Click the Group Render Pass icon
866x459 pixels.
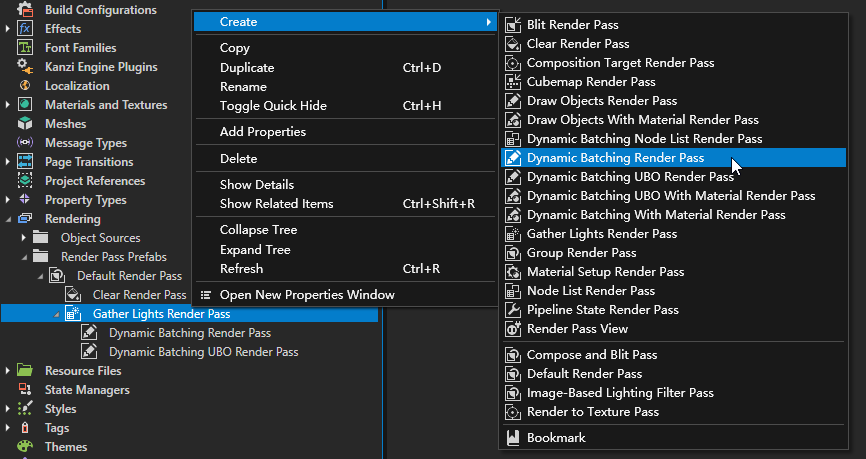[x=513, y=253]
